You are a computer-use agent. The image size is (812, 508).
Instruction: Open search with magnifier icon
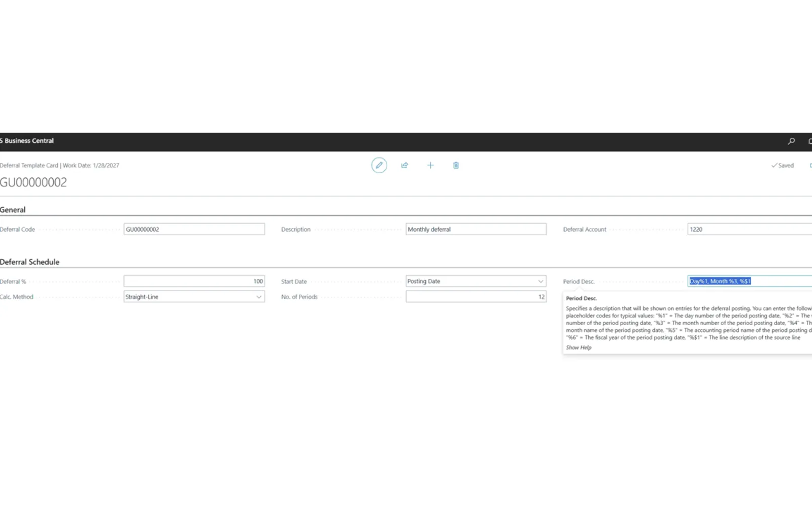791,141
